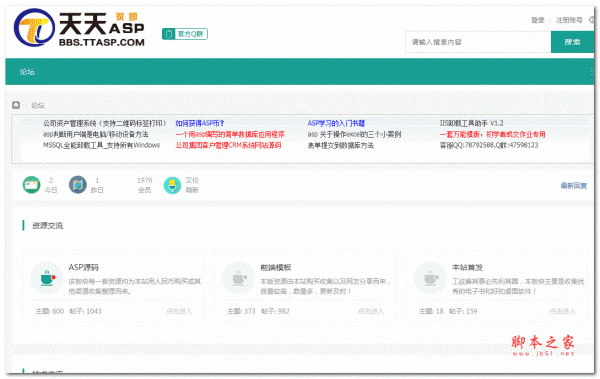This screenshot has height=379, width=600.
Task: Click the 客服QQ:78792588 contact text
Action: (489, 145)
